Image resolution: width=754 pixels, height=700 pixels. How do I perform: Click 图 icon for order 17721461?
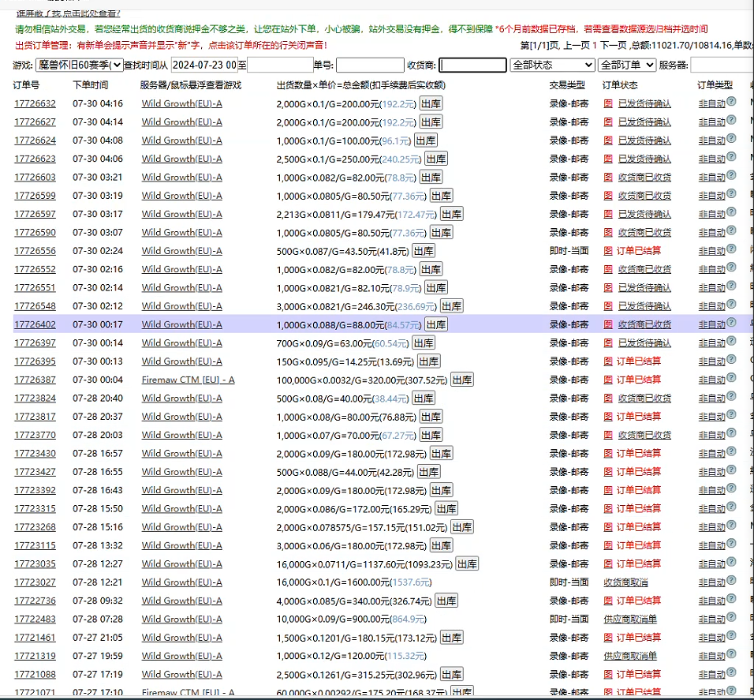click(607, 638)
